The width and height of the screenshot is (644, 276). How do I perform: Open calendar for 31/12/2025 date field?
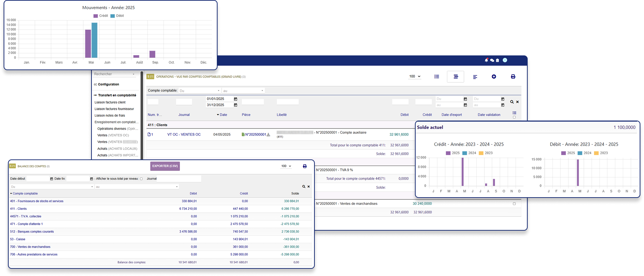pos(236,105)
